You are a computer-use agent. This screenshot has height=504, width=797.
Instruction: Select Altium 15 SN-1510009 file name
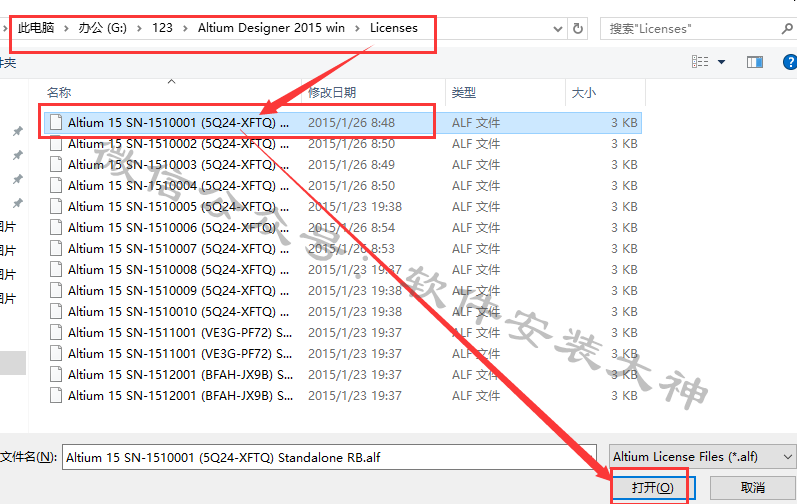178,291
